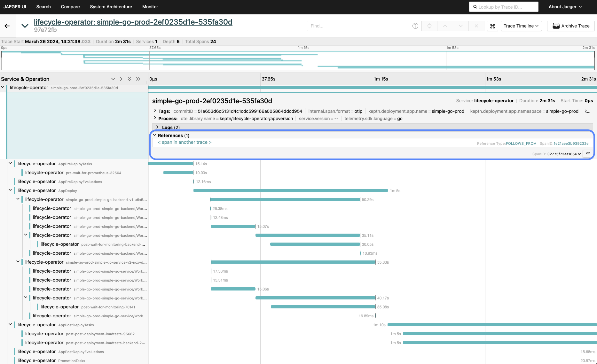Expand the Tags section
This screenshot has height=364, width=597.
tap(155, 111)
